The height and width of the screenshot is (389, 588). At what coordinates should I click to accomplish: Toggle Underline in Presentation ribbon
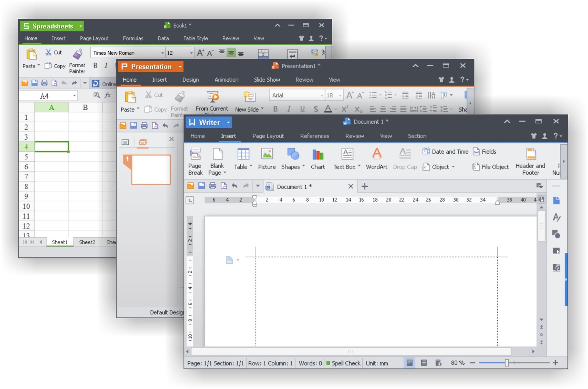pyautogui.click(x=302, y=109)
